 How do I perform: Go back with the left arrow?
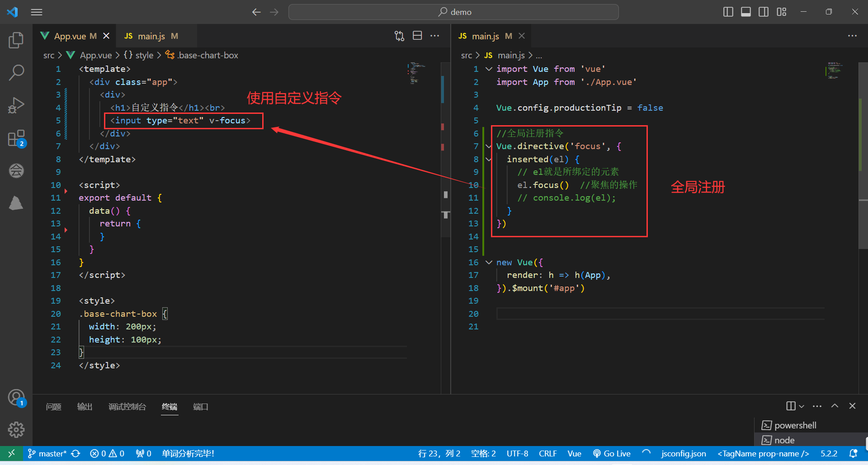[x=256, y=12]
